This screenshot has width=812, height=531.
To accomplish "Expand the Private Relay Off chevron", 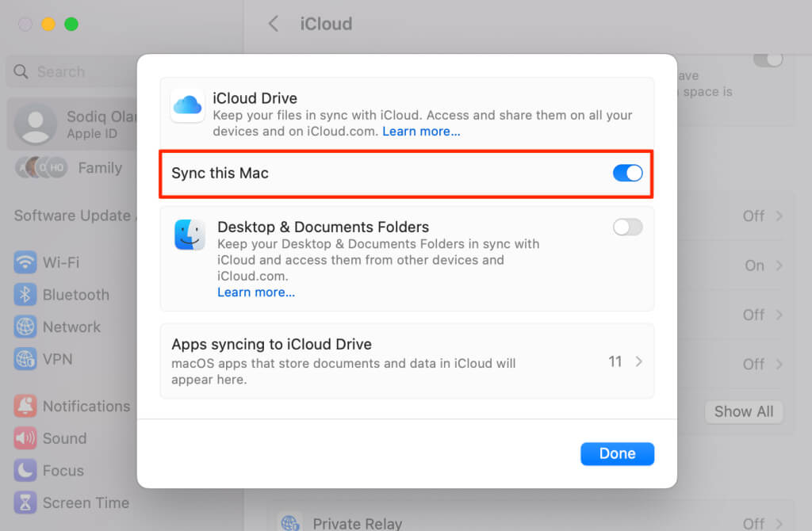I will coord(779,523).
